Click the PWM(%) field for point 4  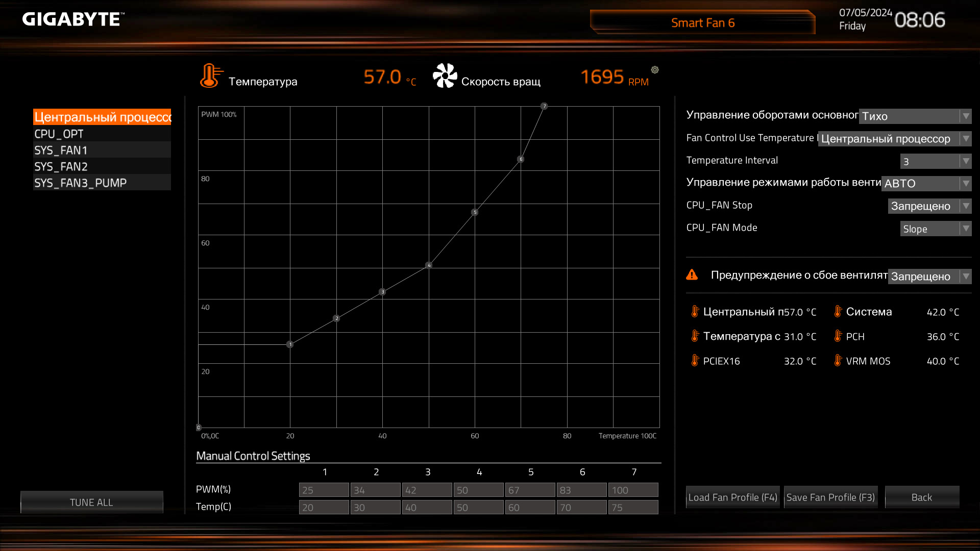478,490
